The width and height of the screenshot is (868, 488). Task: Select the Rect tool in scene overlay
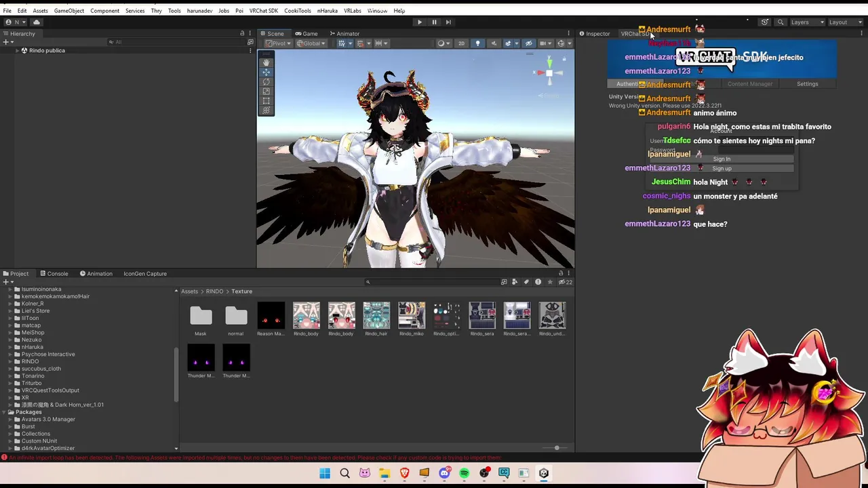(x=266, y=100)
